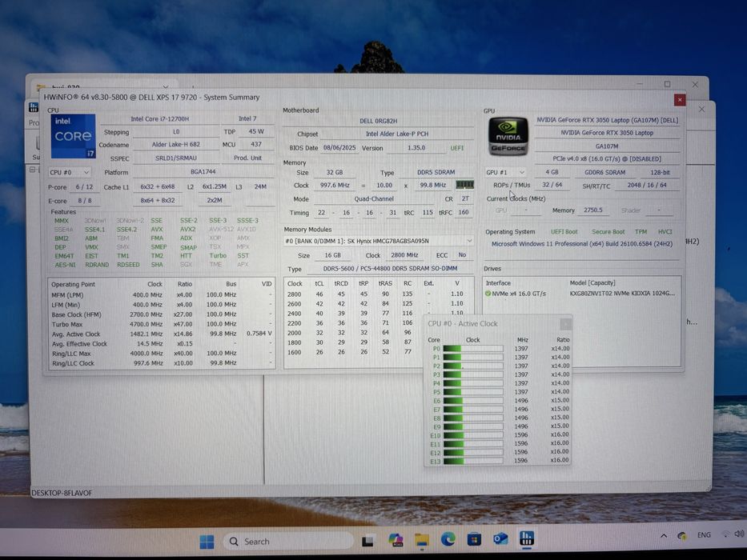This screenshot has height=560, width=747.
Task: Click the BIOS date 08/06/2025 value
Action: pyautogui.click(x=339, y=148)
